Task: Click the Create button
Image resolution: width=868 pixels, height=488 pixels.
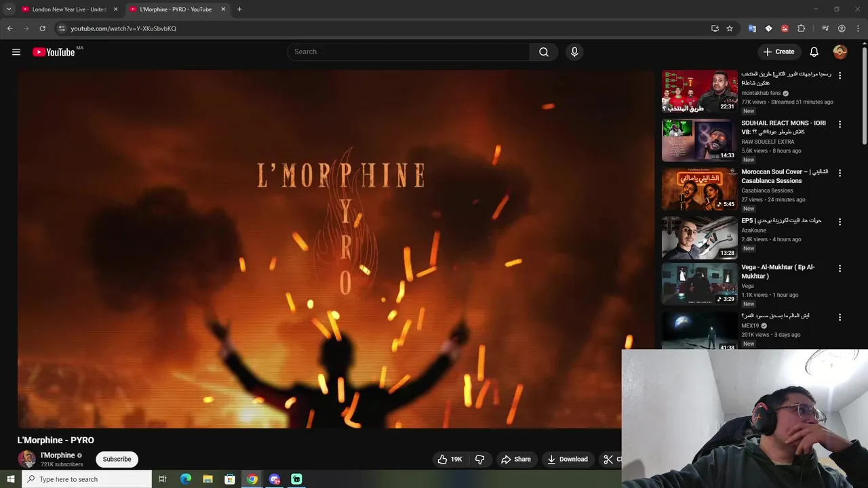Action: (778, 52)
